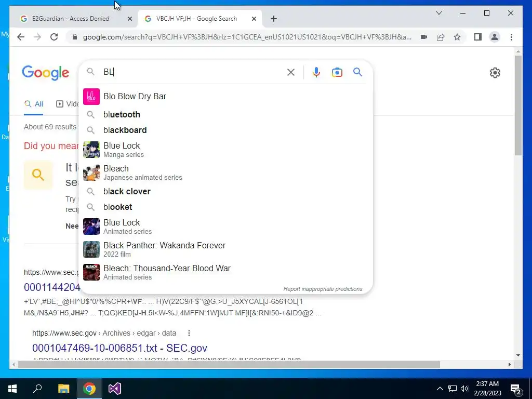The image size is (532, 399).
Task: Clear the search box with X
Action: click(x=291, y=72)
